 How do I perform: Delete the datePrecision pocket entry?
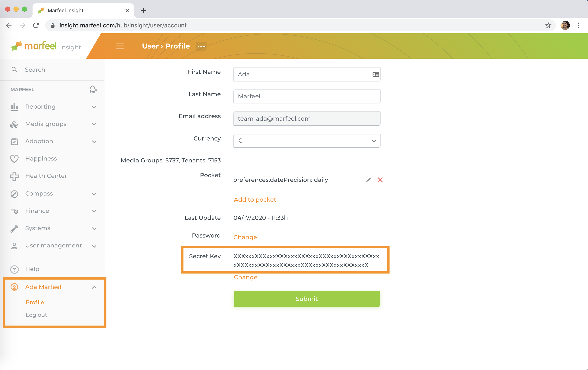click(380, 180)
